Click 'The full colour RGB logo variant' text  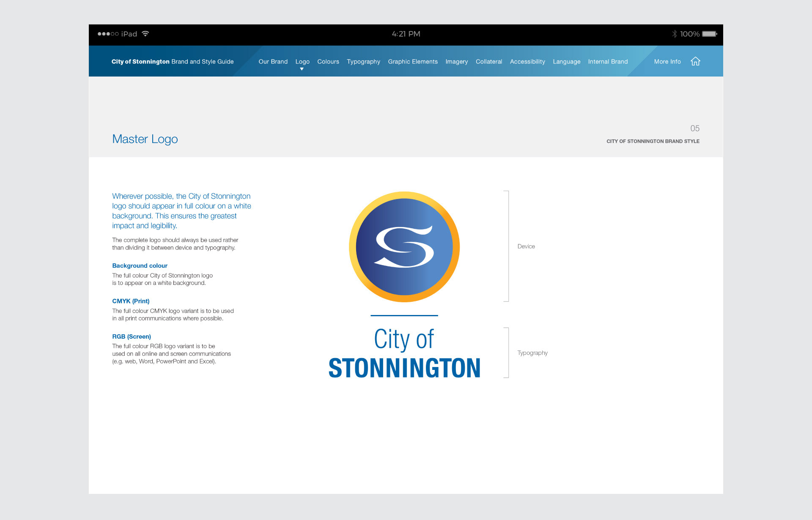171,354
